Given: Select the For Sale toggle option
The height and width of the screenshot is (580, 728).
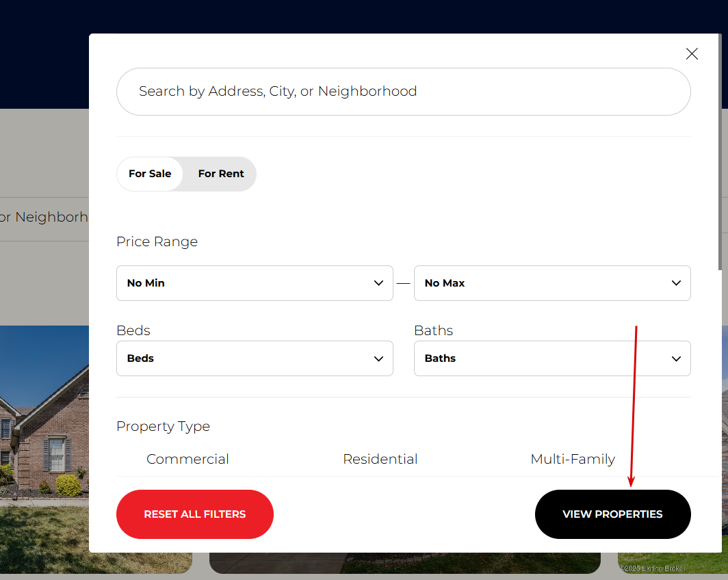Looking at the screenshot, I should pos(150,174).
